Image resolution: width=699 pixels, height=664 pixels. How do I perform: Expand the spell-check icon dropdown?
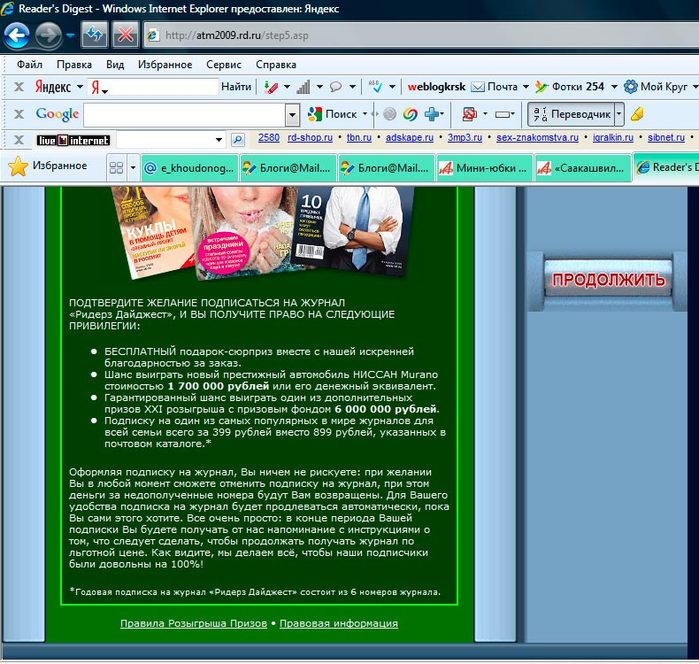392,87
